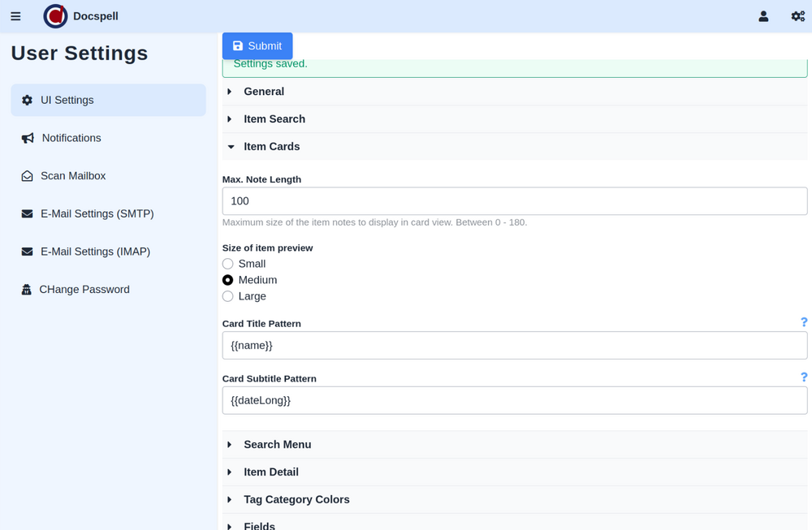Go to CHange Password page
Image resolution: width=812 pixels, height=530 pixels.
click(84, 290)
